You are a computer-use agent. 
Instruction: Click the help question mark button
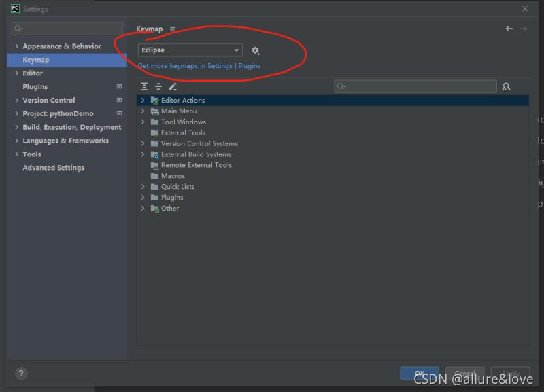click(x=21, y=373)
